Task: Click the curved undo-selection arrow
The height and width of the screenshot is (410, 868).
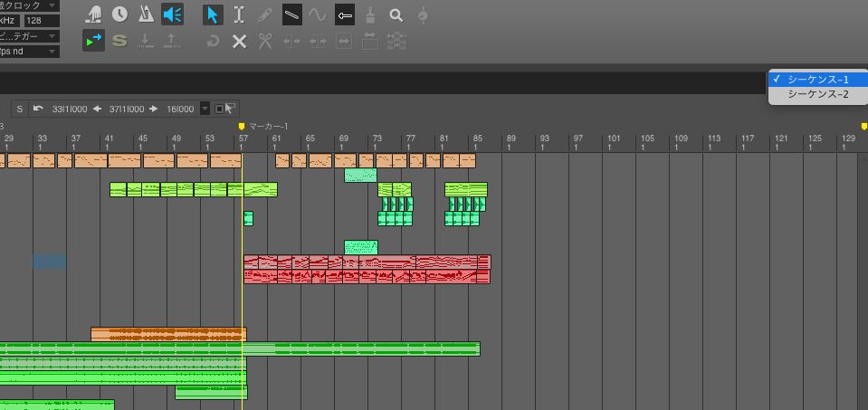Action: coord(38,109)
